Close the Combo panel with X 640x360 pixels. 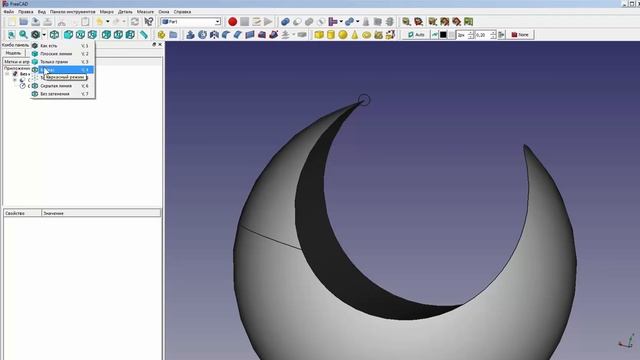pos(160,44)
